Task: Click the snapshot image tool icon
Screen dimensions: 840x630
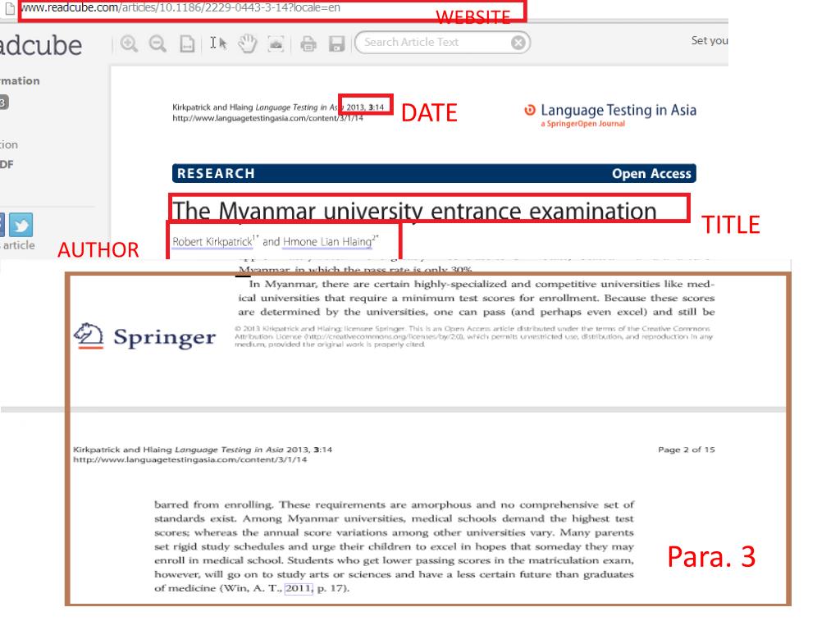Action: [276, 43]
